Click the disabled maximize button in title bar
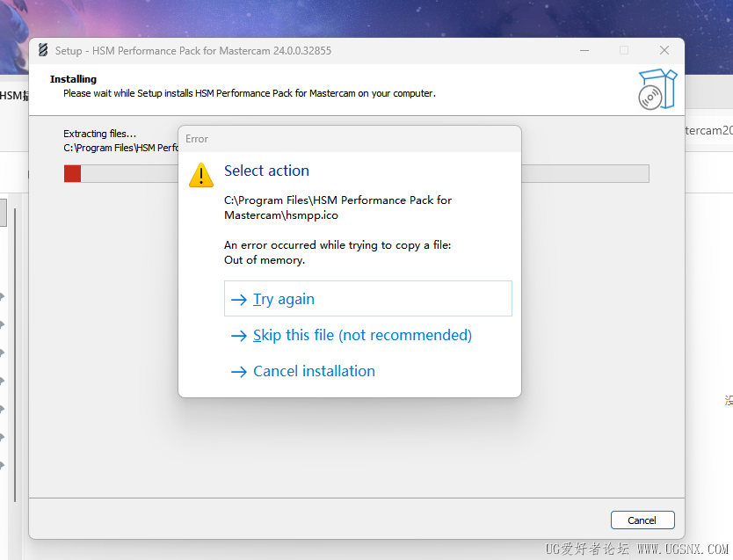Viewport: 733px width, 560px height. [x=624, y=50]
